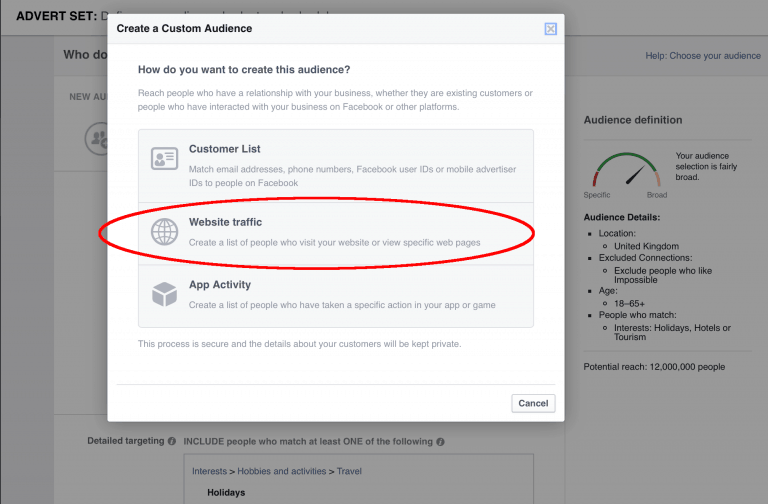
Task: Open info icon after 'ONE of the following'
Action: point(440,441)
